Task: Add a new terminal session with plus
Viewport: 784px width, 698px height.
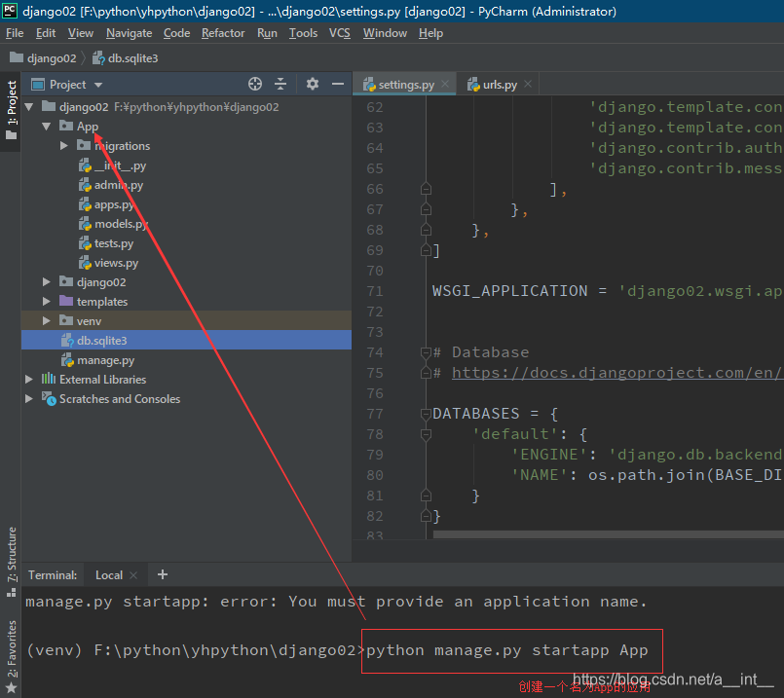Action: pos(163,574)
